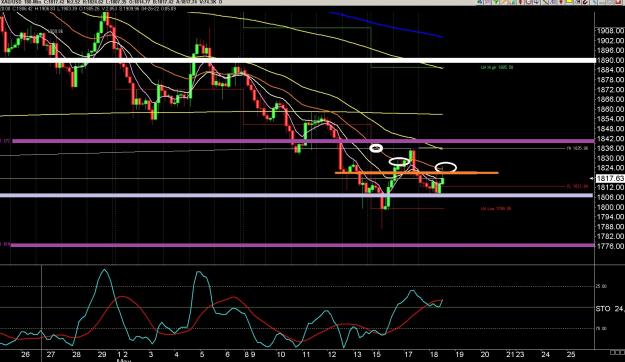Click the green checkmark icon in top toolbar
Viewport: 625px width, 362px height.
pos(496,2)
